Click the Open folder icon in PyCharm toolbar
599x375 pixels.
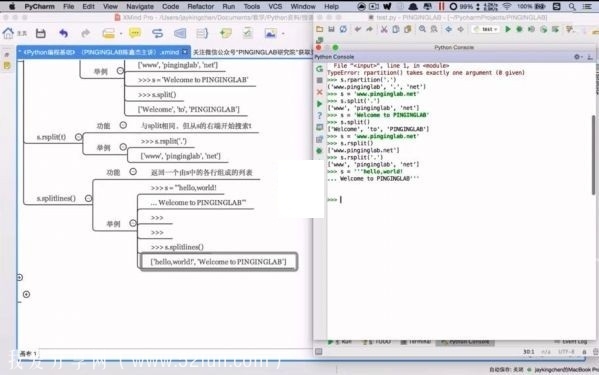(x=319, y=29)
